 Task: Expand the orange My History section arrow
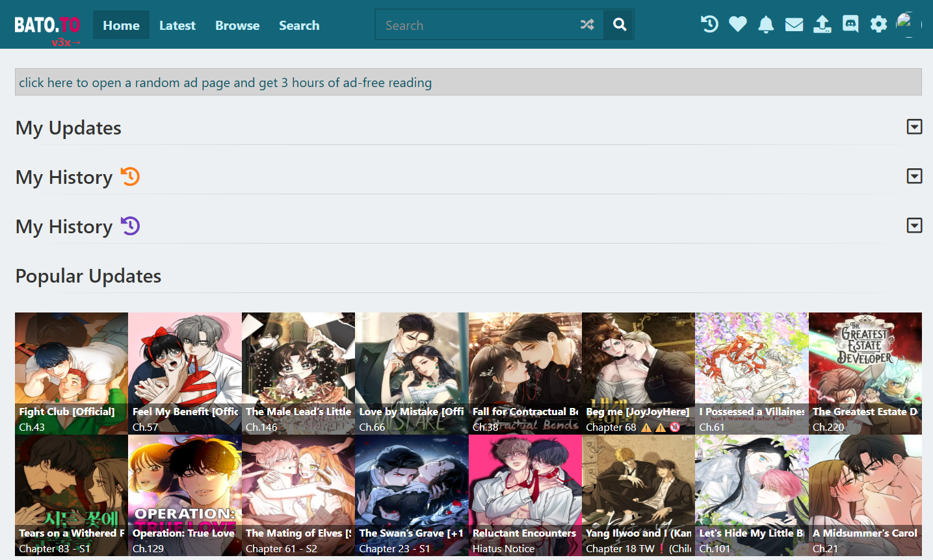point(914,176)
